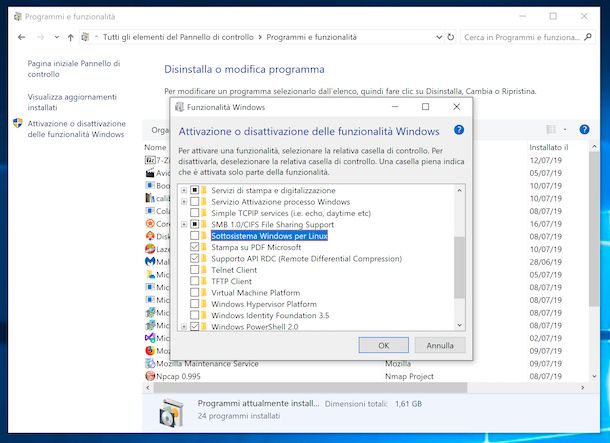Open Visualizza aggiornamenti installati link
The height and width of the screenshot is (443, 610).
[72, 102]
